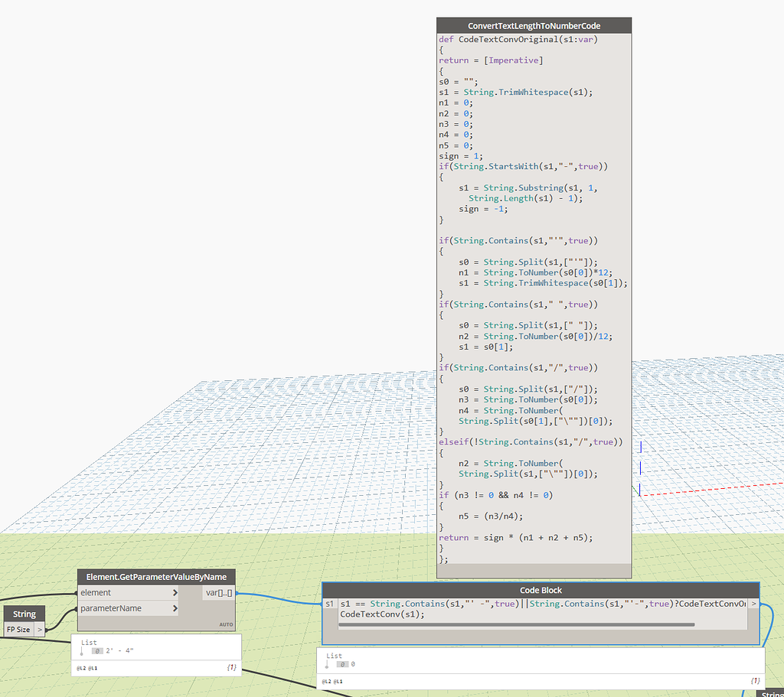This screenshot has height=697, width=784.
Task: Click the input port on ConvertTextLengthToNumberCode node
Action: (438, 39)
